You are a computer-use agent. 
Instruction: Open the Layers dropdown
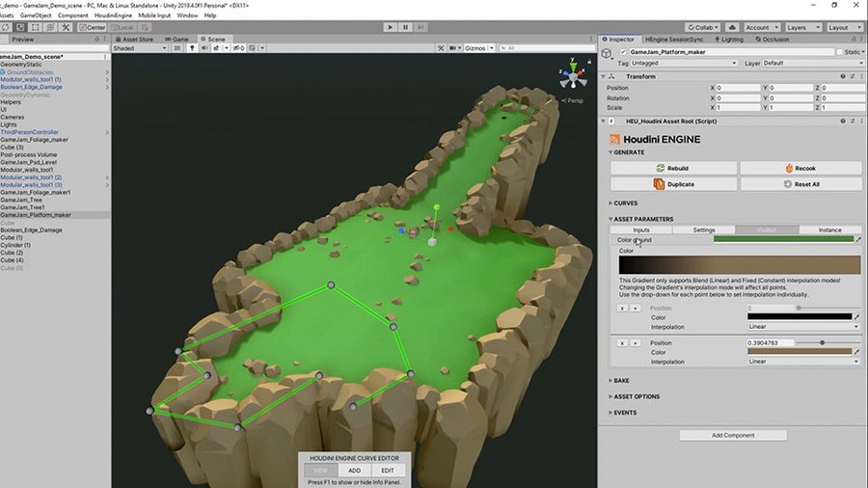802,27
